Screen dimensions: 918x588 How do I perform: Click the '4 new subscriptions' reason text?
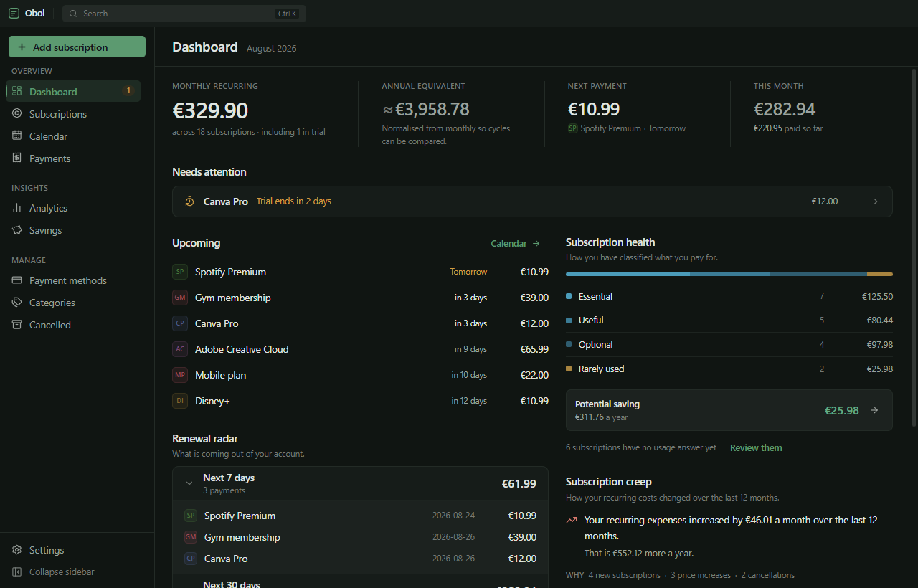pos(624,575)
